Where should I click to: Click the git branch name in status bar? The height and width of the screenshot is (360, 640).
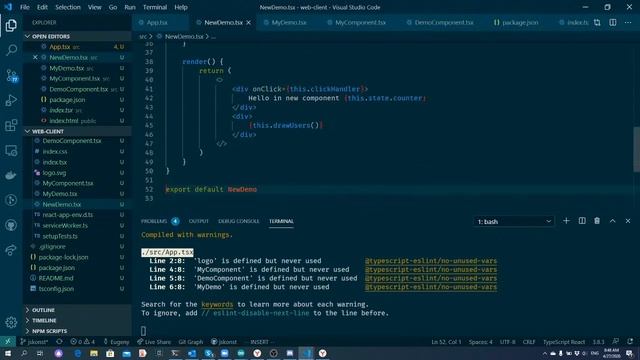34,342
